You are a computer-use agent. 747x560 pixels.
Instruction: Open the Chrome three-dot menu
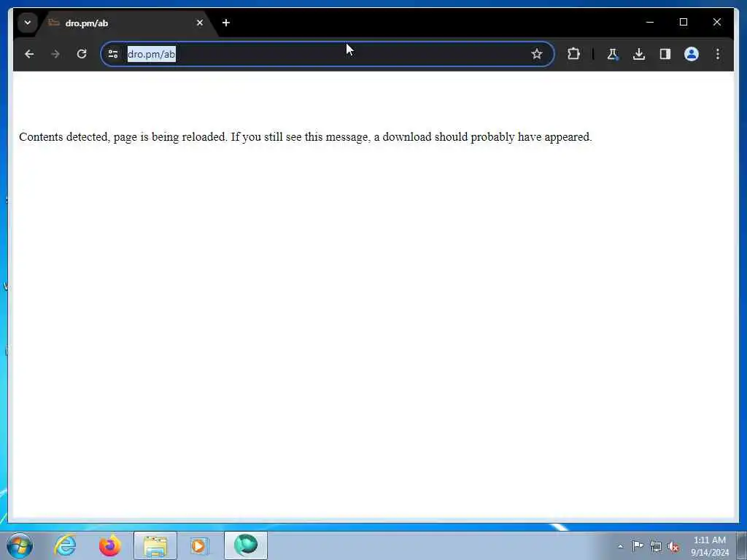click(718, 54)
